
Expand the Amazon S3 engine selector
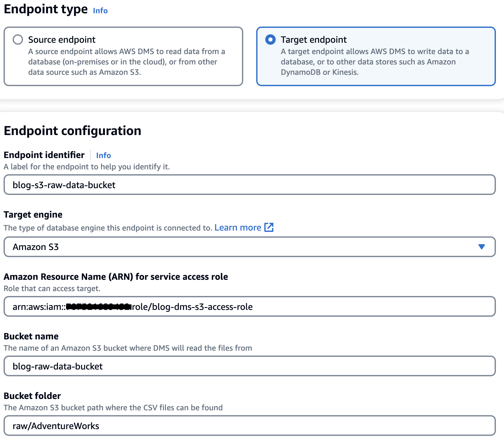point(249,247)
